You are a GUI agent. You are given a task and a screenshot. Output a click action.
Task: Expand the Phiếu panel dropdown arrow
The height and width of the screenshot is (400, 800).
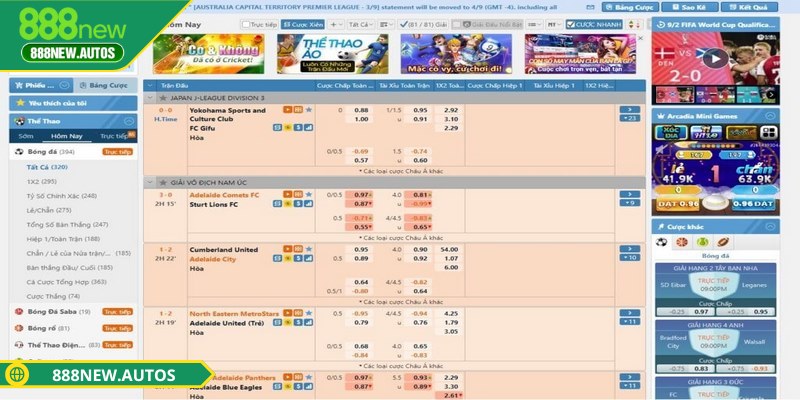click(65, 86)
